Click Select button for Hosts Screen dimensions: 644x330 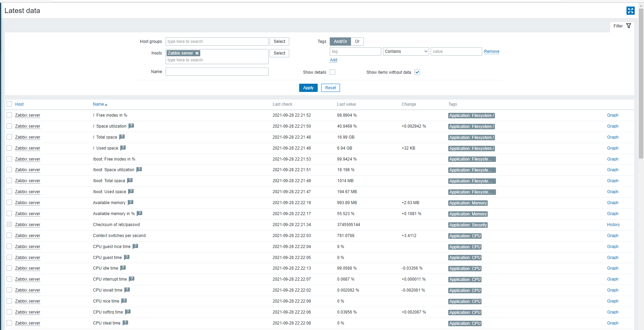pos(279,53)
